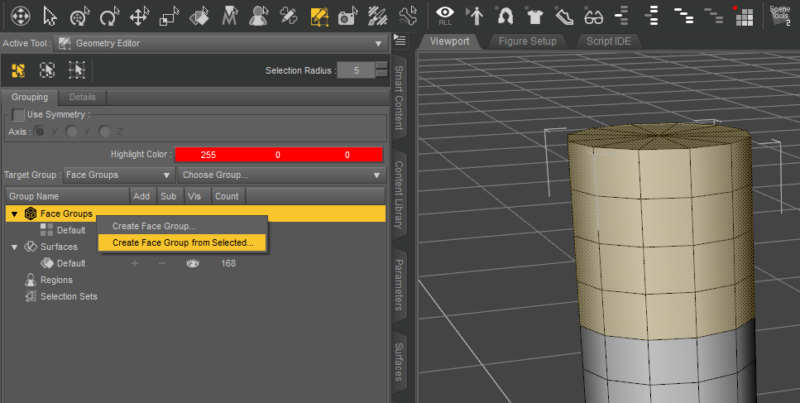Open the Scene Tools 2 icon
Screen dimensions: 800x403
click(x=781, y=16)
